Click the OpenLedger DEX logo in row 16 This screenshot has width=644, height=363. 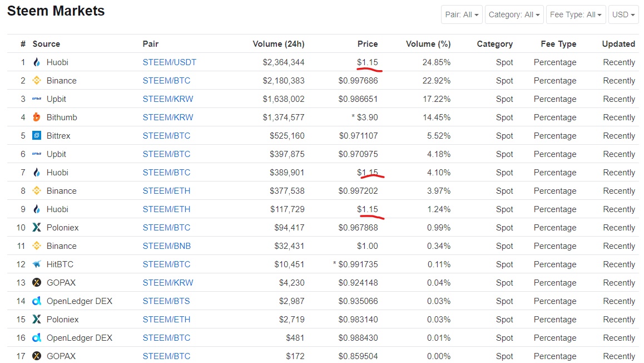(x=37, y=337)
